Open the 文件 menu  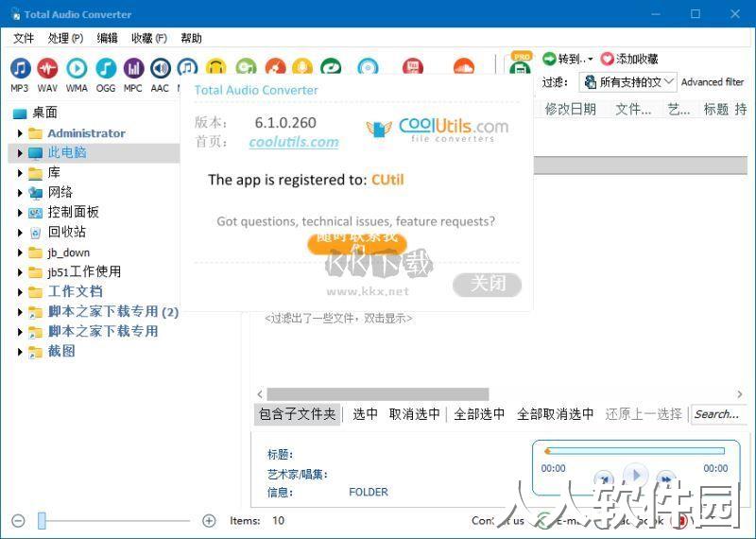(24, 38)
